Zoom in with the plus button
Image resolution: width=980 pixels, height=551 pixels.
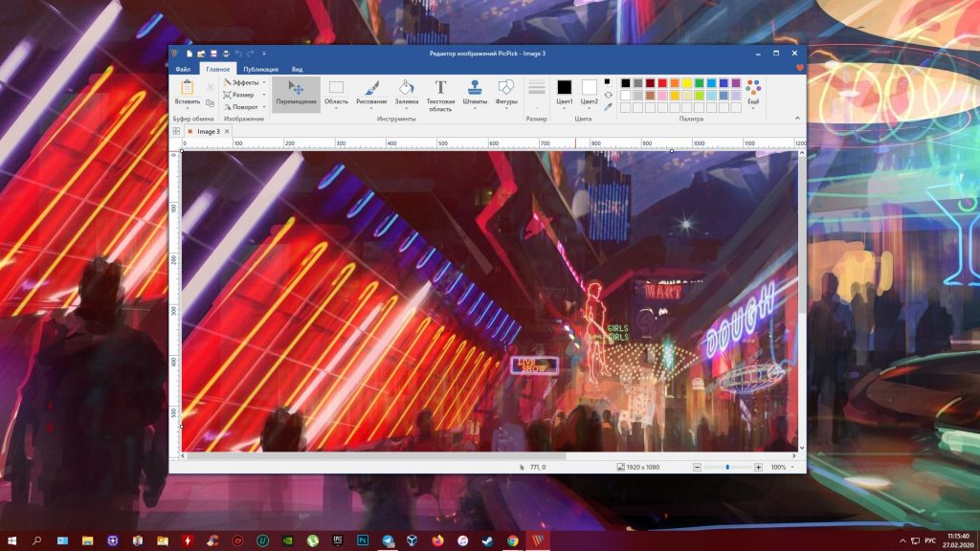pyautogui.click(x=758, y=467)
